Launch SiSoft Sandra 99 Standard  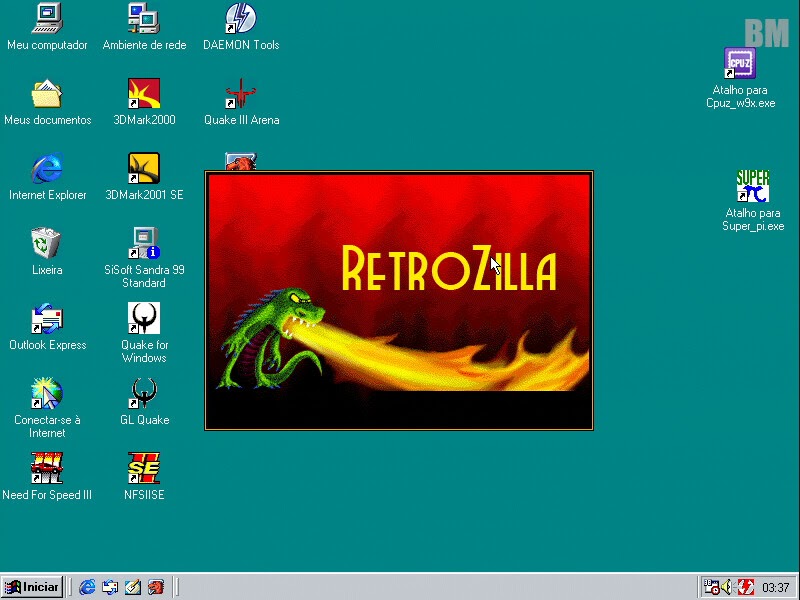tap(143, 240)
